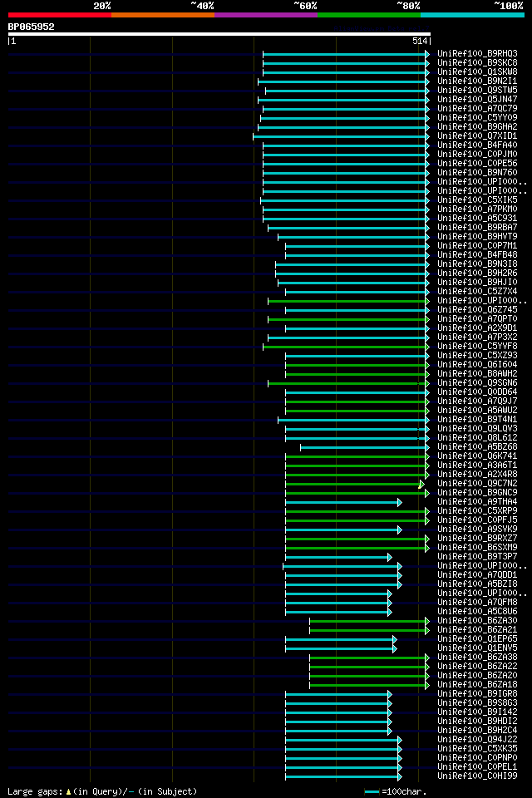Select the UniRef100_B4FB48 label
The height and width of the screenshot is (798, 532).
[x=477, y=255]
